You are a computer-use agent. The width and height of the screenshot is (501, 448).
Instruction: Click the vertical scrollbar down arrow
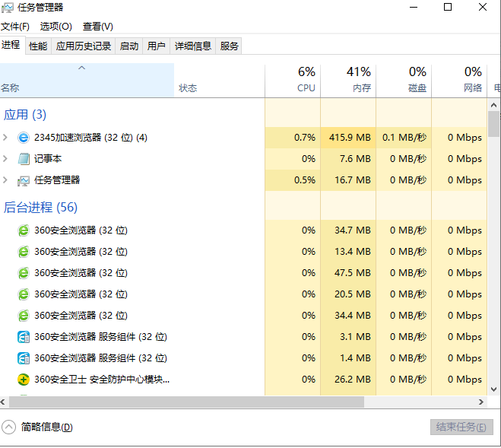[x=494, y=388]
